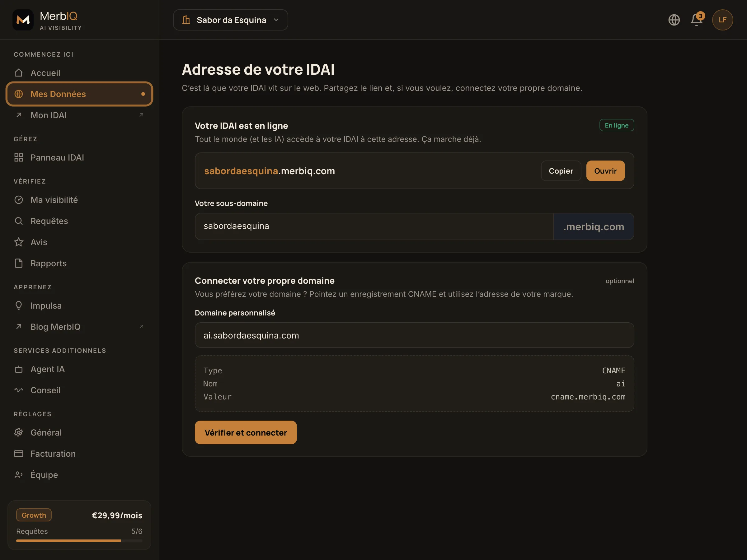Click the globe icon beside Mes Données
This screenshot has width=747, height=560.
point(19,94)
